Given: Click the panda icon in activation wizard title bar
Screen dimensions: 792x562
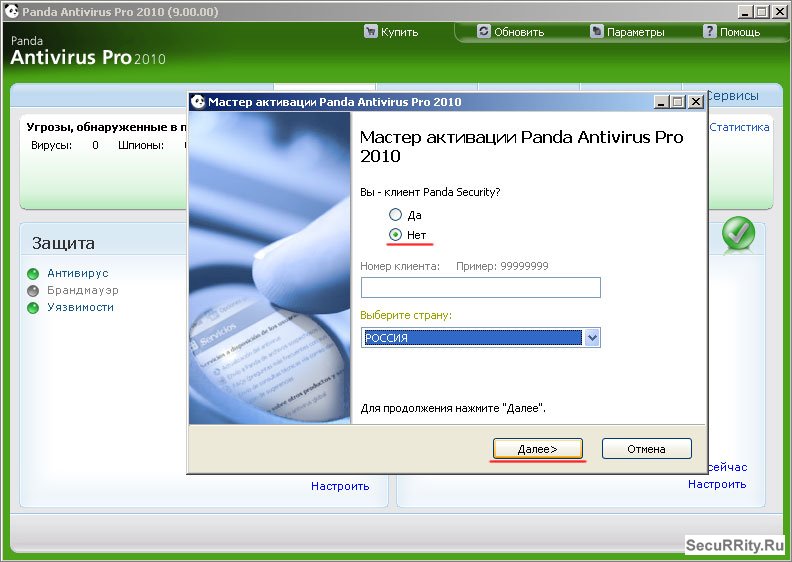Looking at the screenshot, I should pyautogui.click(x=198, y=101).
